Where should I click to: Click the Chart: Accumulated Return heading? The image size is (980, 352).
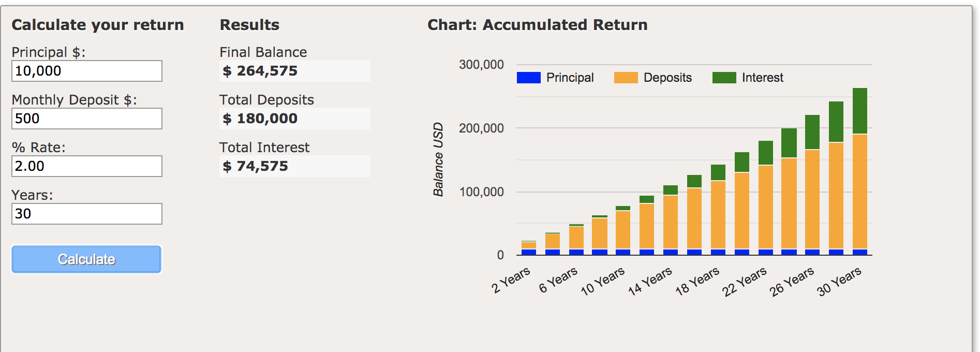[537, 25]
